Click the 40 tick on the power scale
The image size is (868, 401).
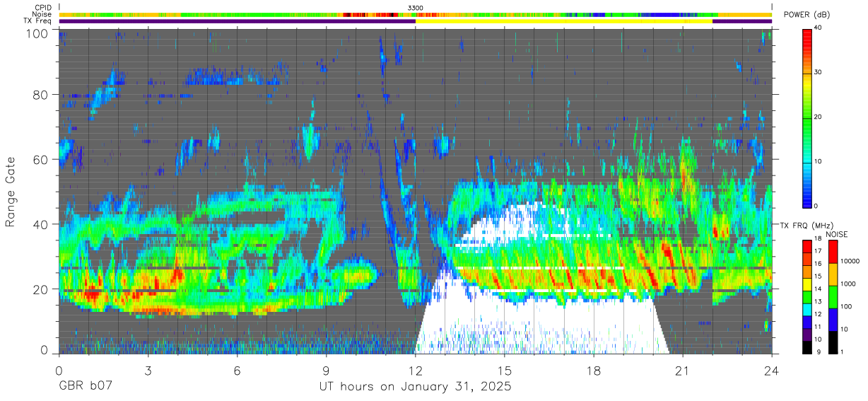(x=817, y=28)
